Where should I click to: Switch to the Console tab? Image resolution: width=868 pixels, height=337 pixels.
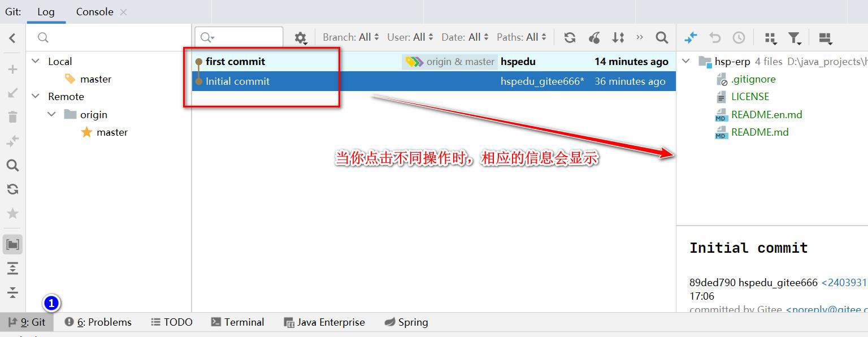(x=95, y=12)
